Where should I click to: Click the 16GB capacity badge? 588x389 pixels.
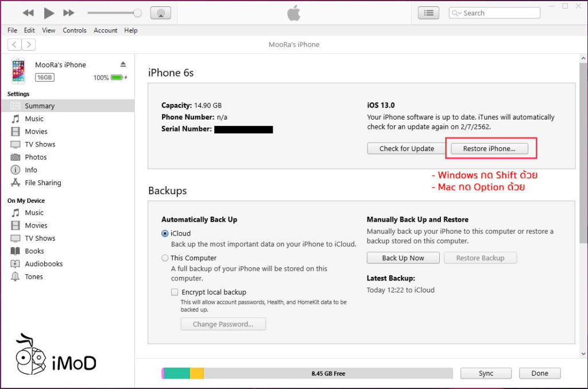[x=45, y=77]
